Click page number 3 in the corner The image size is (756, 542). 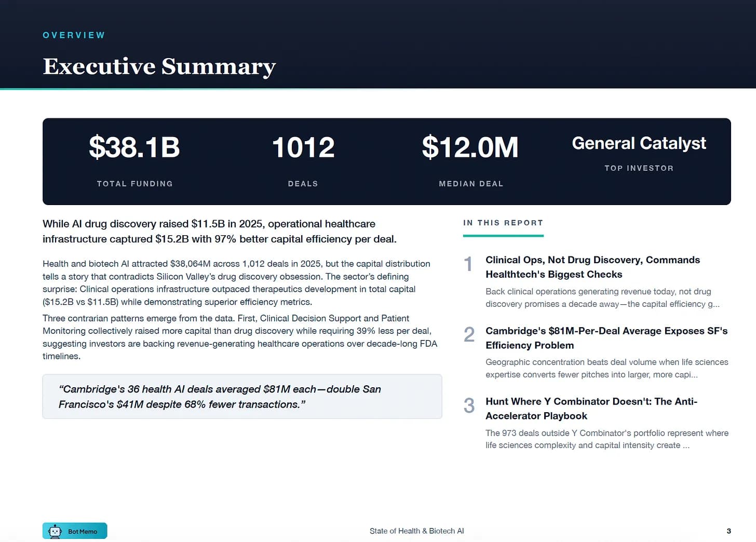(727, 531)
